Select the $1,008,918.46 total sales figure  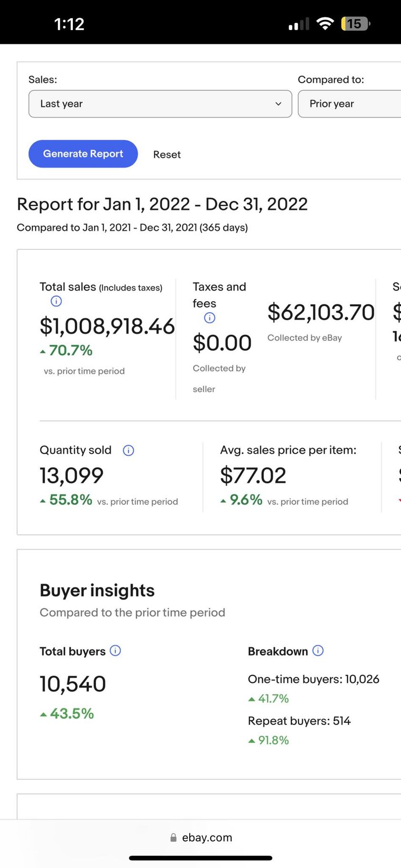pyautogui.click(x=107, y=326)
